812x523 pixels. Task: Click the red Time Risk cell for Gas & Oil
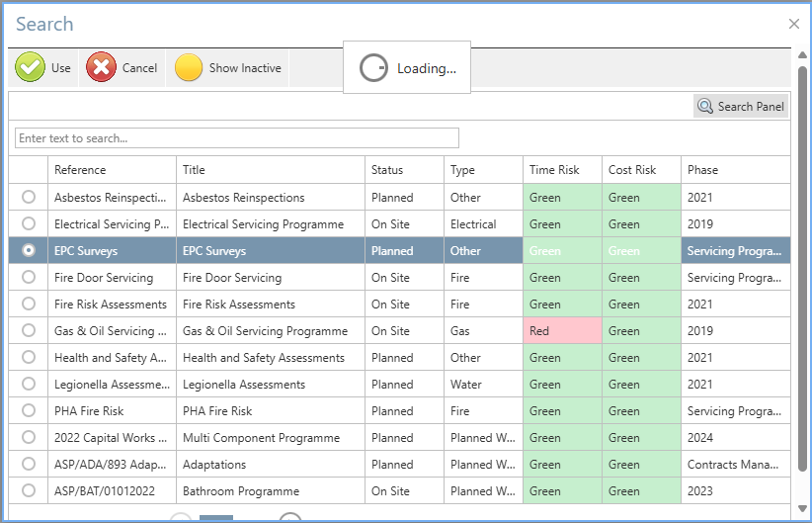click(561, 331)
